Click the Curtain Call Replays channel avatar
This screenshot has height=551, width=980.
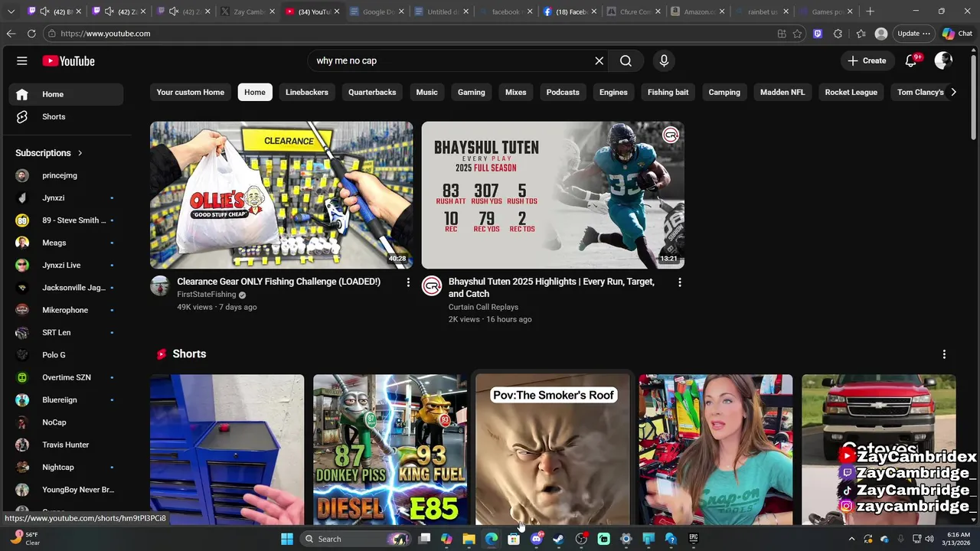click(432, 286)
